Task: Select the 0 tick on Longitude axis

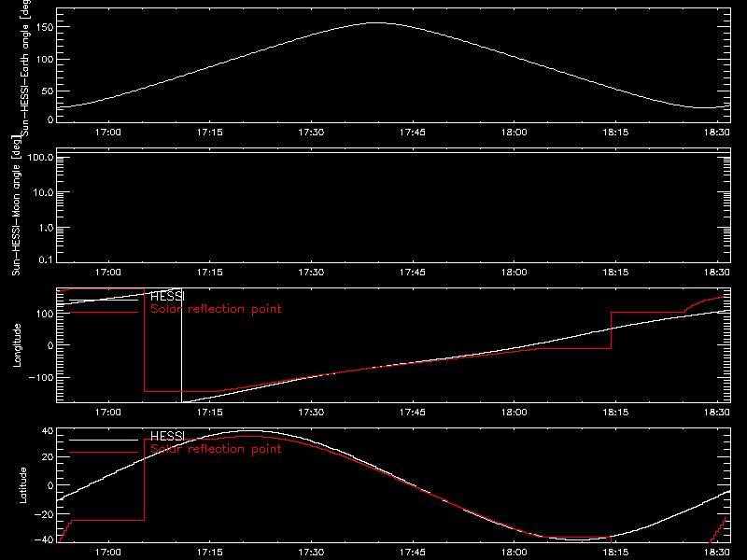Action: (x=50, y=345)
